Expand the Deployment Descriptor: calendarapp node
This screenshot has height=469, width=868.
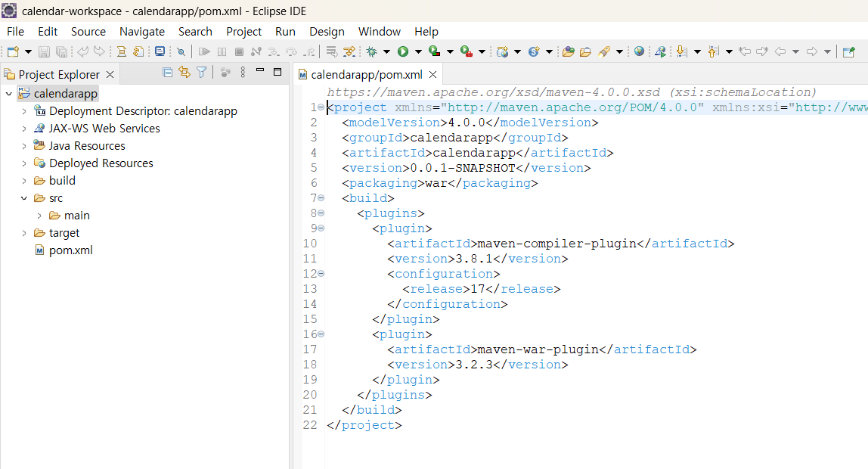point(23,111)
